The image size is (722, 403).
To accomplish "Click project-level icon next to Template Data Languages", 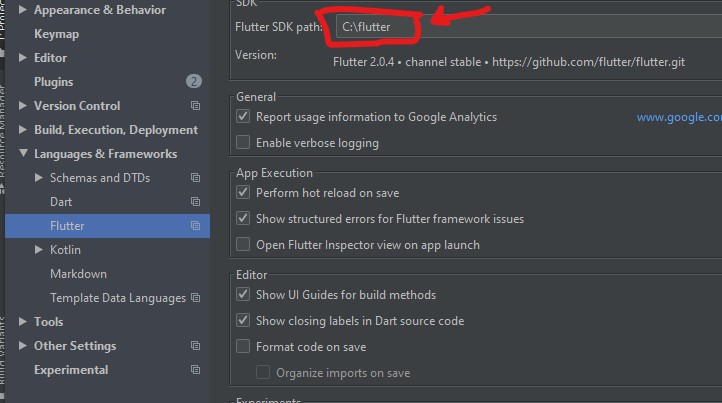I will click(x=196, y=298).
